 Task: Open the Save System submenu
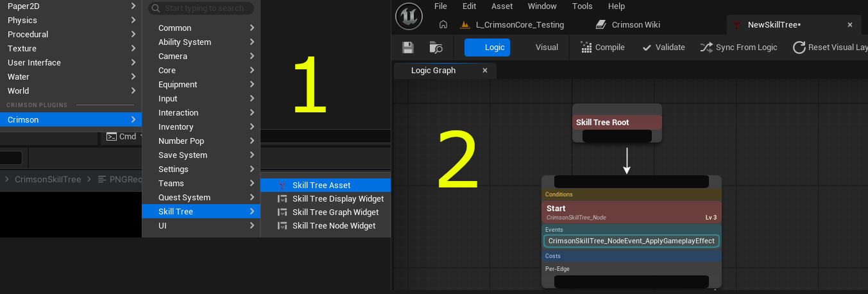(201, 155)
